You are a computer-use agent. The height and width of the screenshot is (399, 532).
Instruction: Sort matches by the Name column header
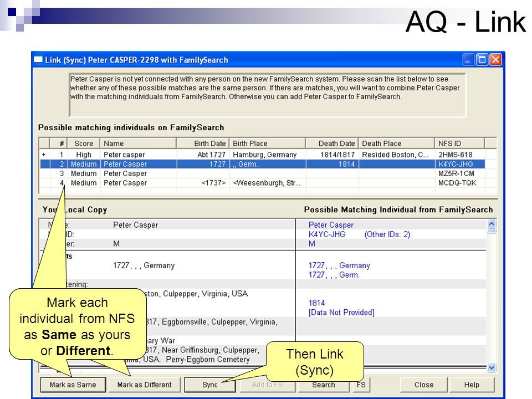pos(139,144)
